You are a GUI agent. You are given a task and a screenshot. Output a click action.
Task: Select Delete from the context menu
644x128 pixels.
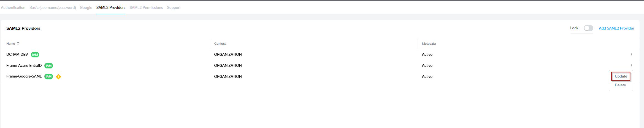pyautogui.click(x=620, y=85)
